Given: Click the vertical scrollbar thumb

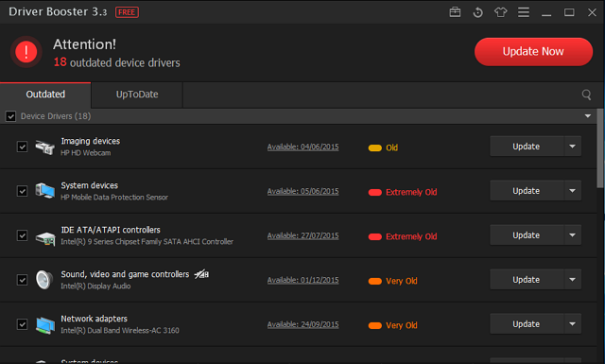Looking at the screenshot, I should click(x=600, y=148).
